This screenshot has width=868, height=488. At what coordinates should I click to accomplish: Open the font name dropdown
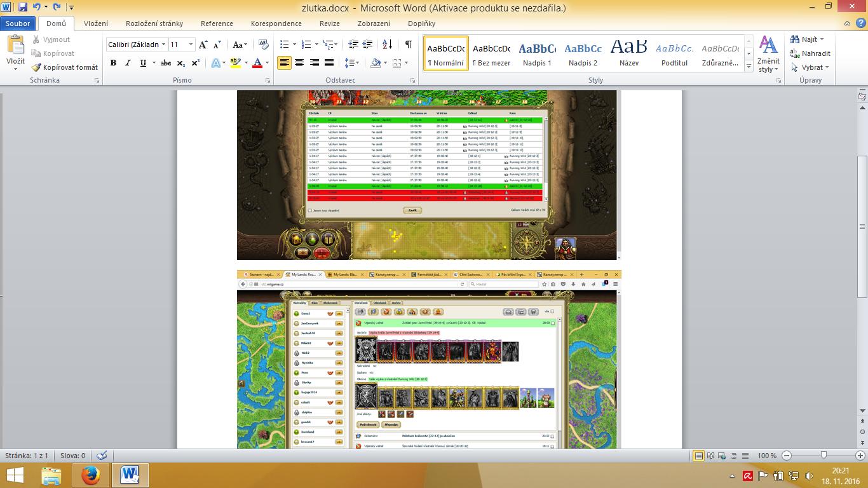click(164, 44)
